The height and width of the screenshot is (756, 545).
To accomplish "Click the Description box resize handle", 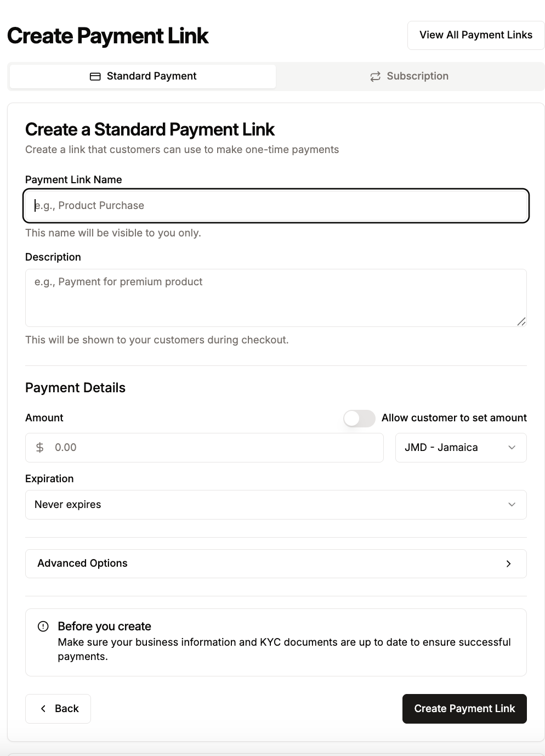I will tap(521, 321).
